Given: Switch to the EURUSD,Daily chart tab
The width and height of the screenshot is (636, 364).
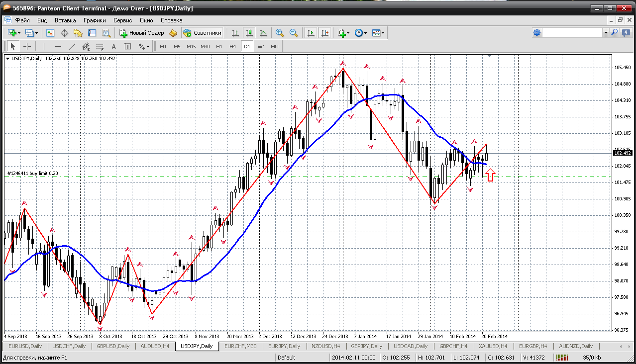Looking at the screenshot, I should pyautogui.click(x=25, y=346).
